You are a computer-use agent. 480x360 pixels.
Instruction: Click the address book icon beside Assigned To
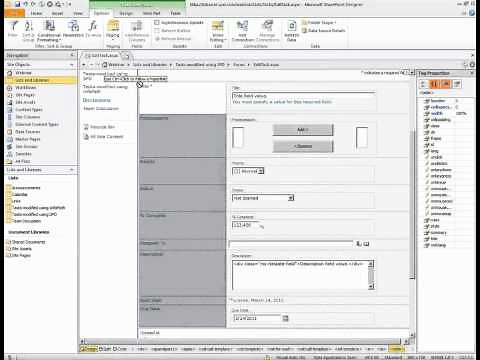coord(366,244)
